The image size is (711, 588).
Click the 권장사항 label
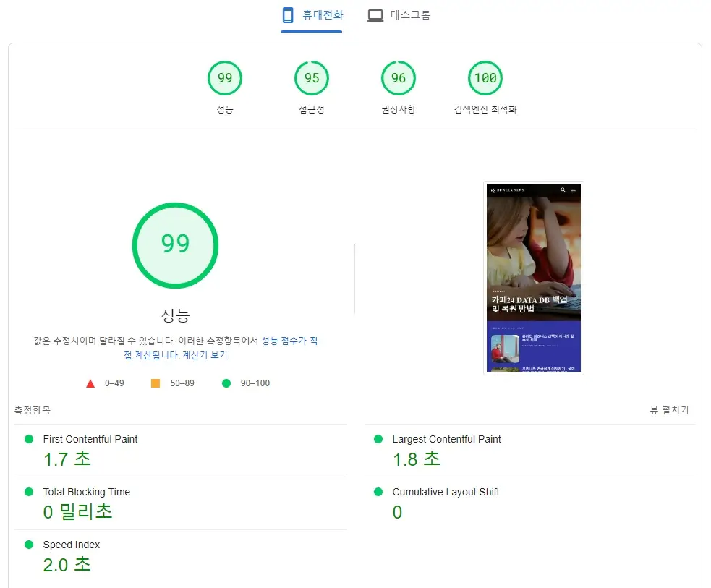[x=399, y=109]
